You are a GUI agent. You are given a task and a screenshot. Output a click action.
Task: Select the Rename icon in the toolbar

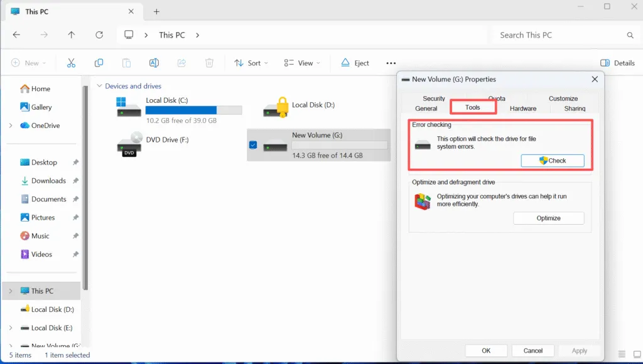pyautogui.click(x=154, y=63)
